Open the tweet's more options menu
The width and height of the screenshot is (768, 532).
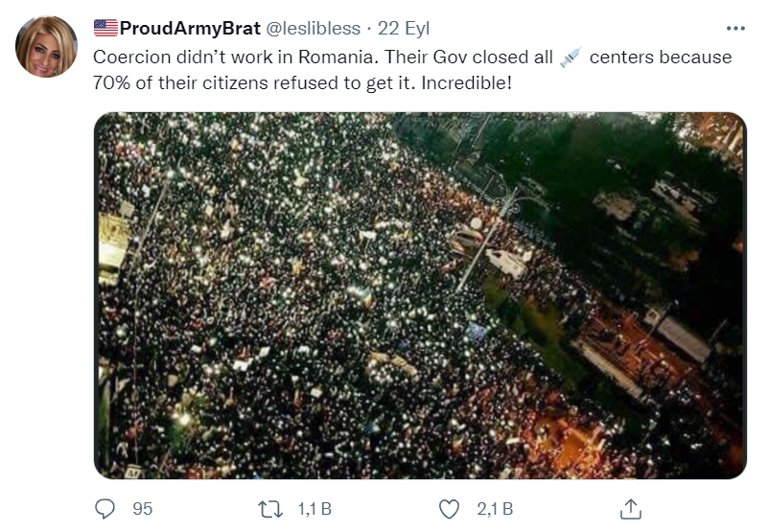[x=735, y=28]
